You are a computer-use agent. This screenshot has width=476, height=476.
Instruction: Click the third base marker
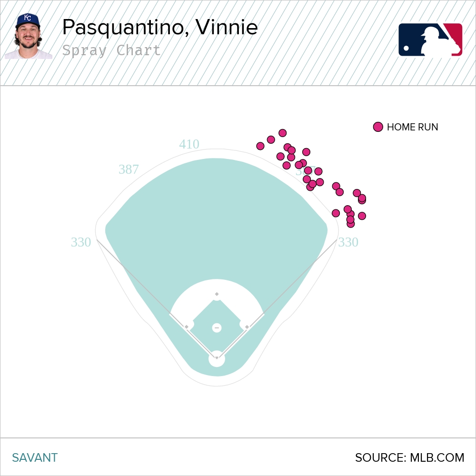coord(187,327)
